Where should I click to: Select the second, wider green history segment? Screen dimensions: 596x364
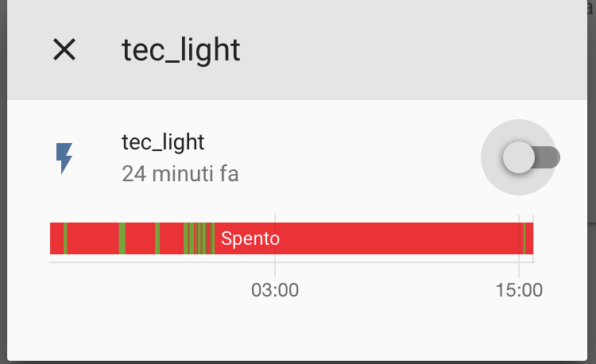[122, 238]
